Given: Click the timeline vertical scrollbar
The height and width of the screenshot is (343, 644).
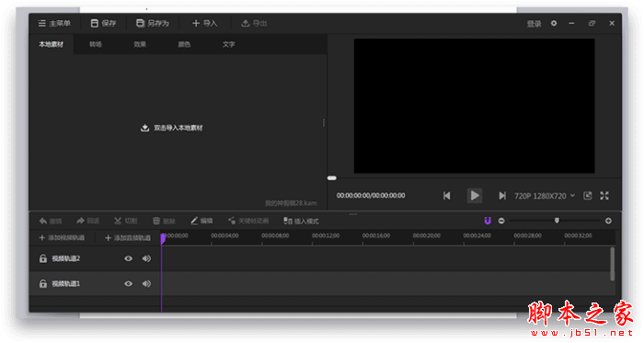Looking at the screenshot, I should point(613,264).
